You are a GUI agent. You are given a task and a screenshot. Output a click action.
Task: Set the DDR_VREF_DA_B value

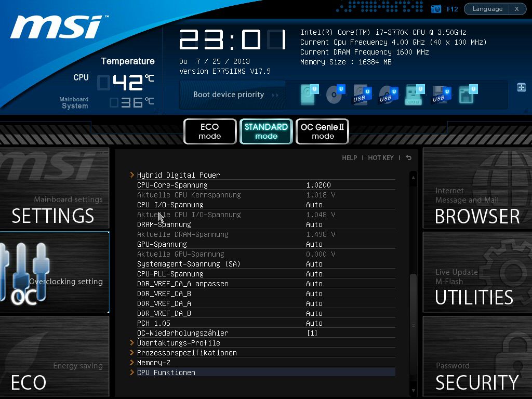tap(314, 313)
